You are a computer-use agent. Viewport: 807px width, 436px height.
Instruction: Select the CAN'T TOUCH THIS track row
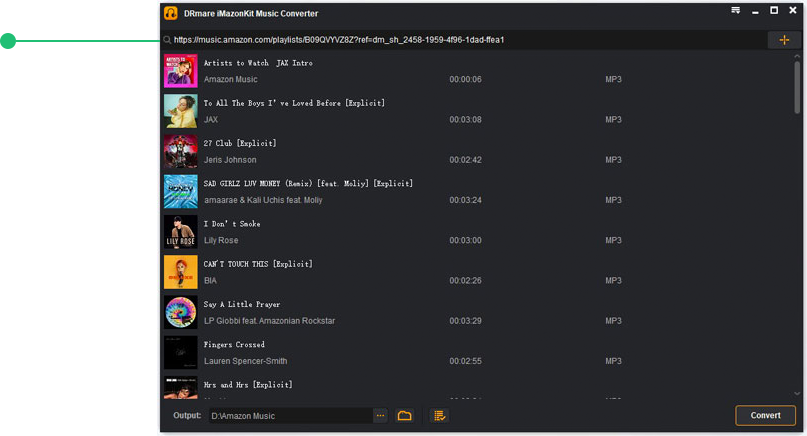tap(480, 272)
